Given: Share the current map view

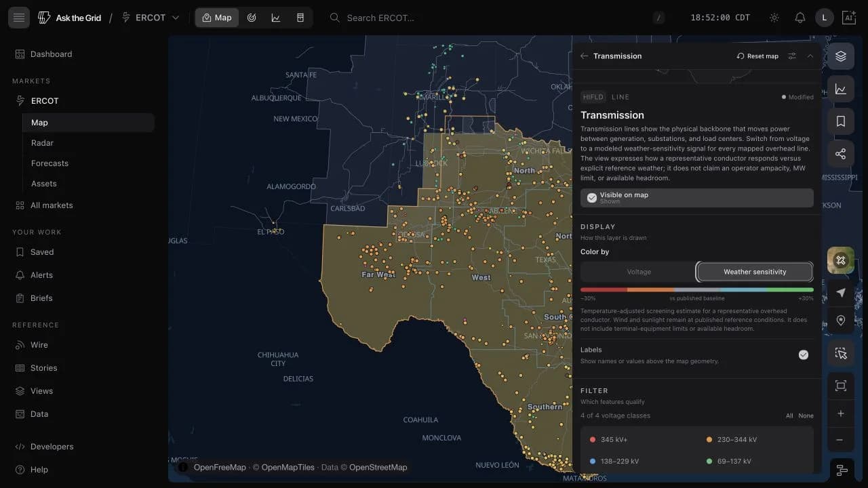Looking at the screenshot, I should point(841,154).
